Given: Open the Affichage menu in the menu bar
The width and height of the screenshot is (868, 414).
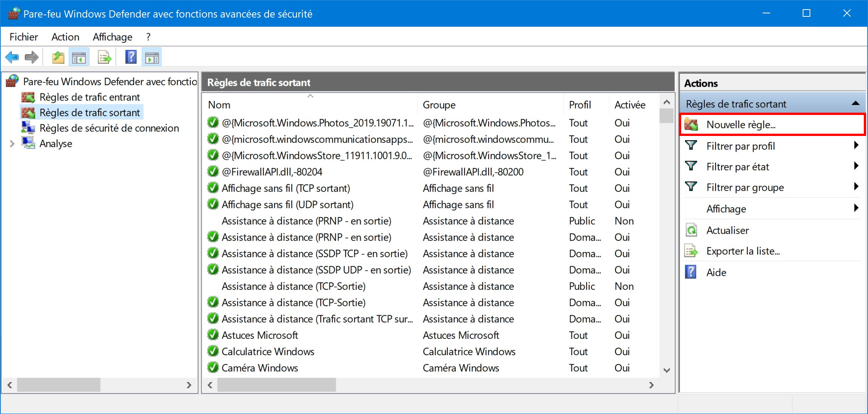Looking at the screenshot, I should coord(112,37).
